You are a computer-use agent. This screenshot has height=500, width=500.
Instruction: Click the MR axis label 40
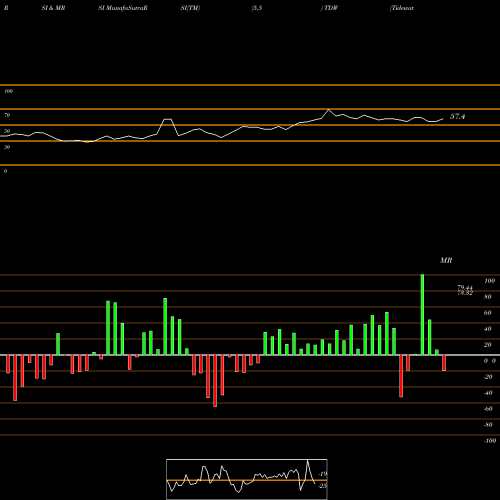pos(487,329)
